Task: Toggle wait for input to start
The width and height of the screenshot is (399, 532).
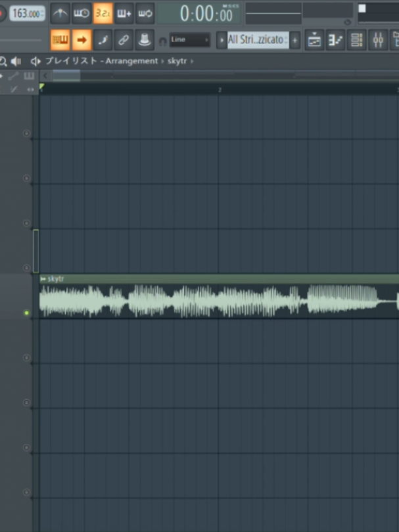Action: [82, 13]
